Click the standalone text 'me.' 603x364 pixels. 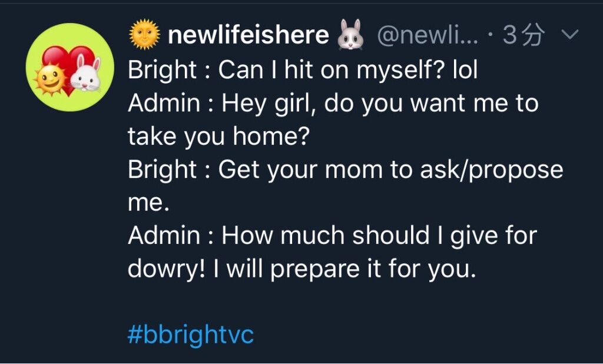pyautogui.click(x=148, y=203)
